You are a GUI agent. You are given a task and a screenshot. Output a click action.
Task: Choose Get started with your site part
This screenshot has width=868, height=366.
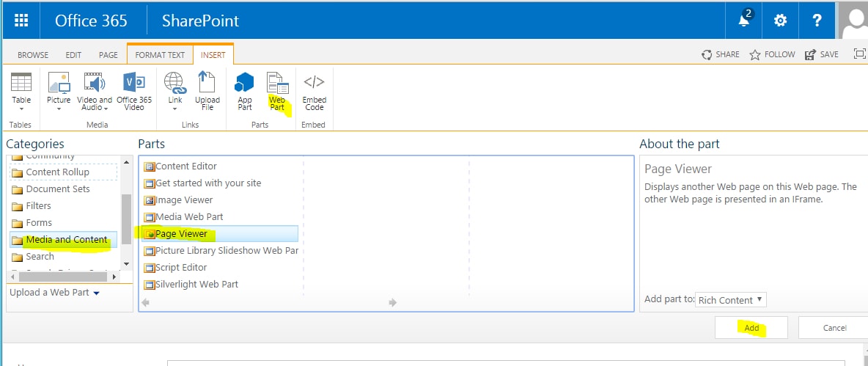coord(202,183)
